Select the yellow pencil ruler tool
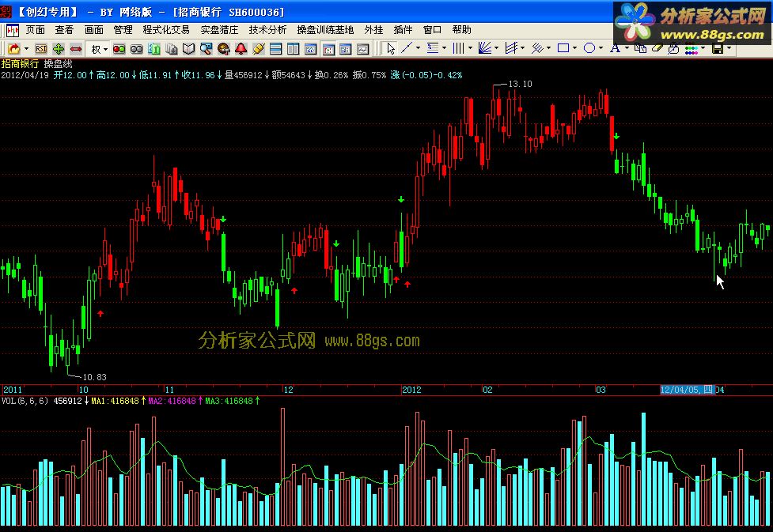 click(x=258, y=49)
